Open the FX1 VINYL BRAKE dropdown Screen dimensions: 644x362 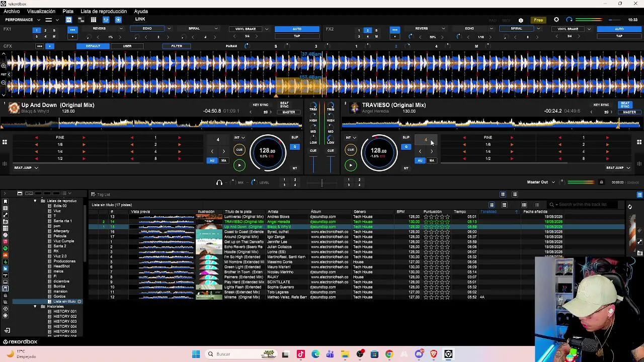(x=266, y=29)
